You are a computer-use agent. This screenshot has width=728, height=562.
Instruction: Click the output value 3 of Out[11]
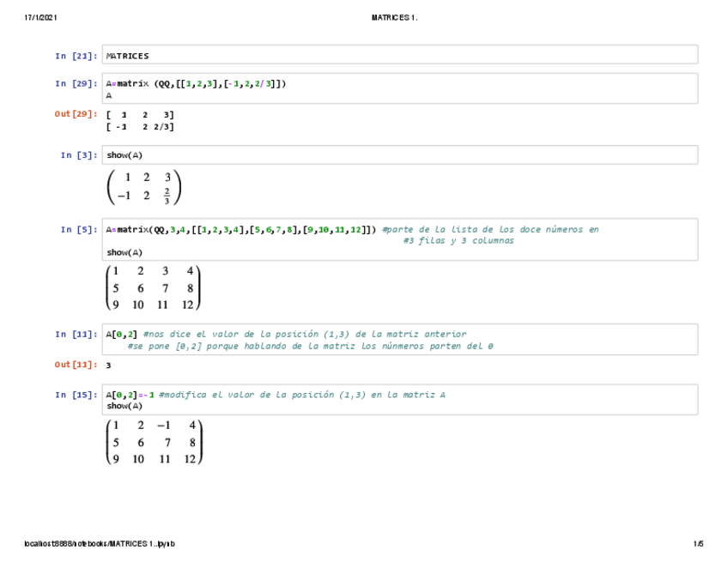coord(108,366)
